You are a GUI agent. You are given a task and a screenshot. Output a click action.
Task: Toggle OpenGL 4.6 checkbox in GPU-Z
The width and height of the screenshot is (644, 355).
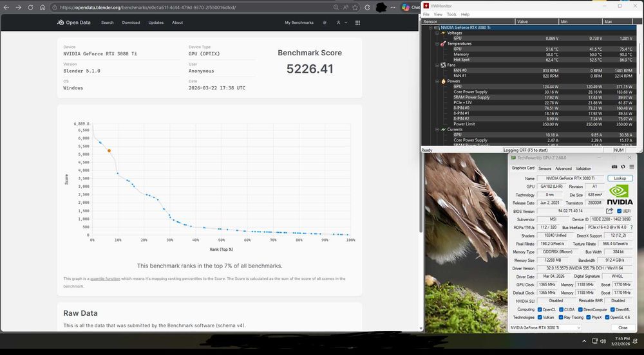tap(607, 317)
